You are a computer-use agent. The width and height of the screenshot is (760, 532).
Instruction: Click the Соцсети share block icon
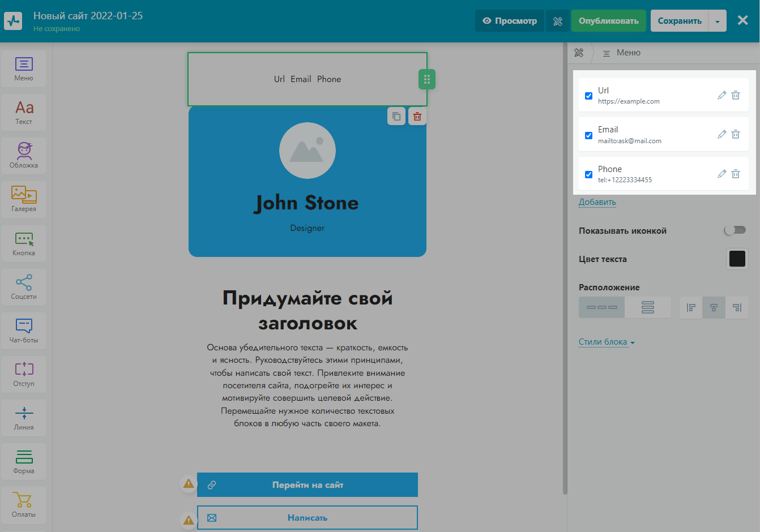pos(24,287)
